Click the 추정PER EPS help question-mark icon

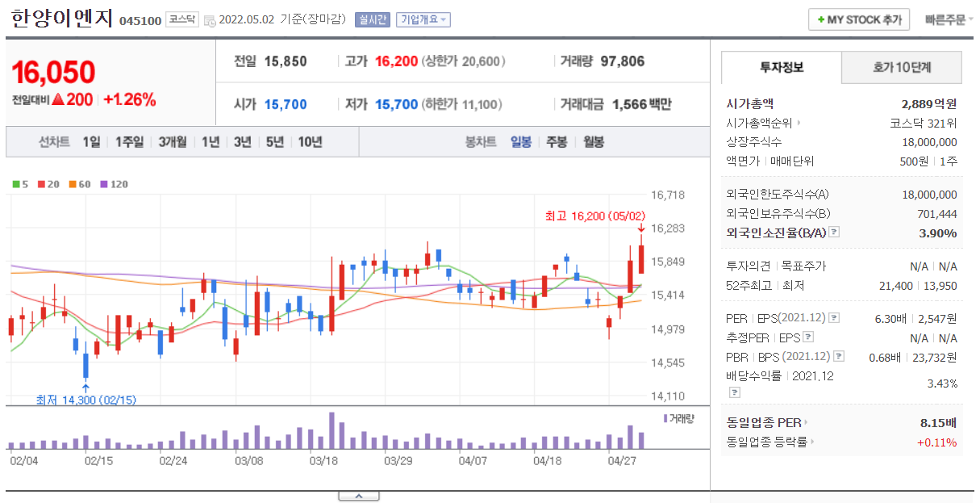808,337
